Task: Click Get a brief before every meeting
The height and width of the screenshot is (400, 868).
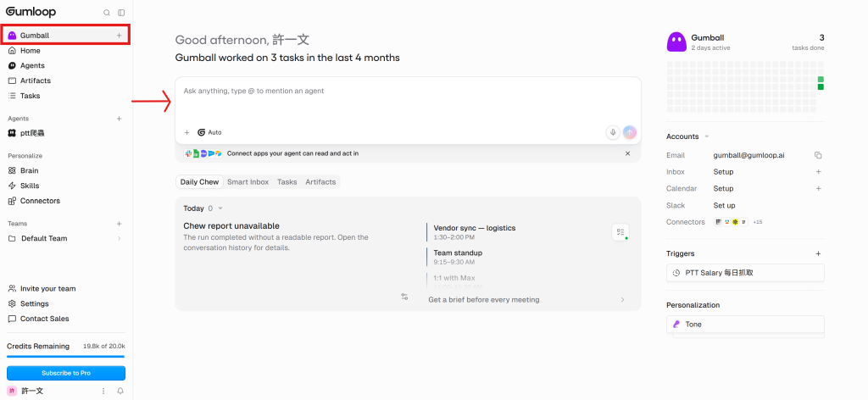Action: [x=484, y=300]
